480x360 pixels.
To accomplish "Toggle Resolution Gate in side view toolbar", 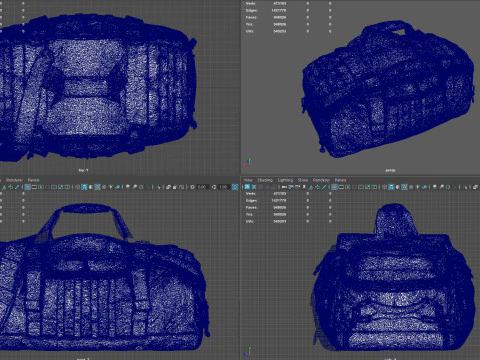I will [x=348, y=187].
